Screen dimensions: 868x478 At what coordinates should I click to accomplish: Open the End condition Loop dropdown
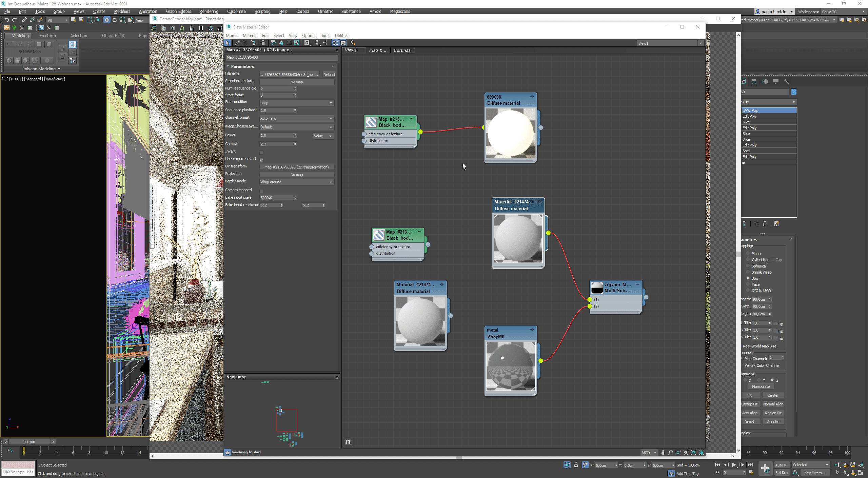296,103
